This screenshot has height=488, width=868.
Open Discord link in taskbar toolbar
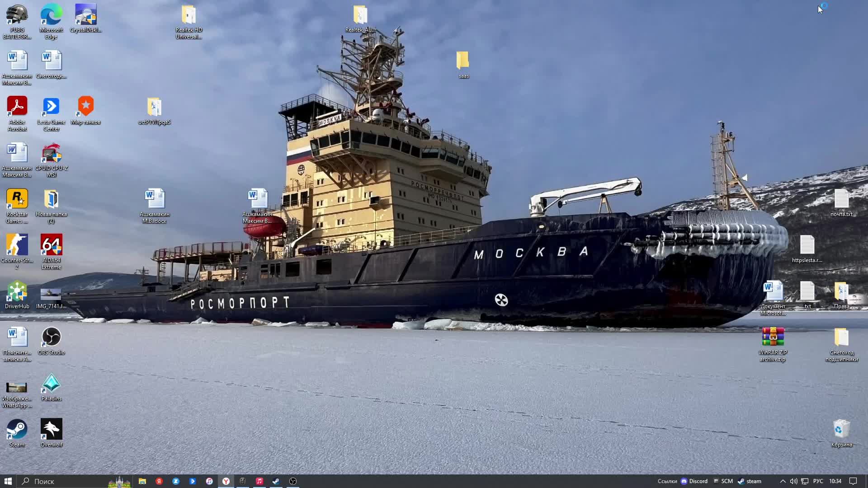pyautogui.click(x=694, y=481)
